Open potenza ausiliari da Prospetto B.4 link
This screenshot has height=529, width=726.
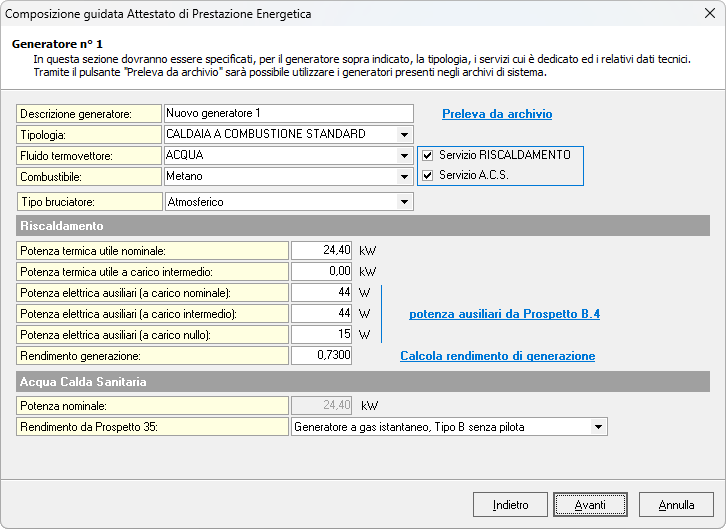coord(504,314)
